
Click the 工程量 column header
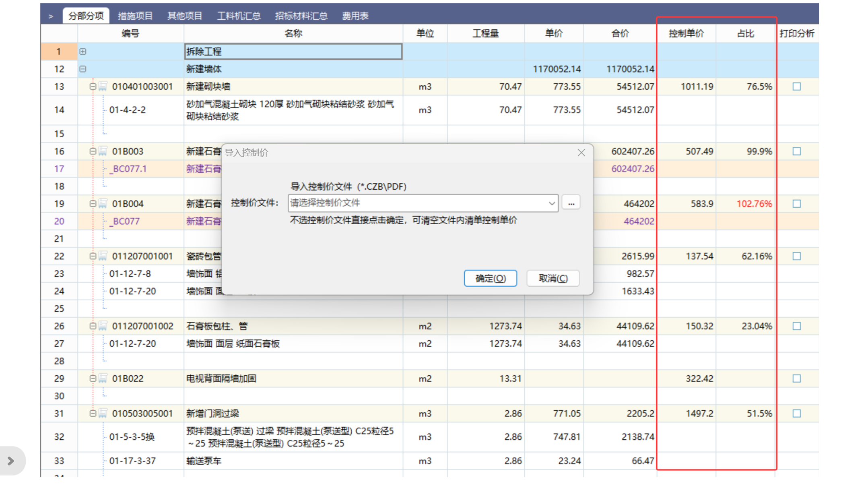(486, 33)
